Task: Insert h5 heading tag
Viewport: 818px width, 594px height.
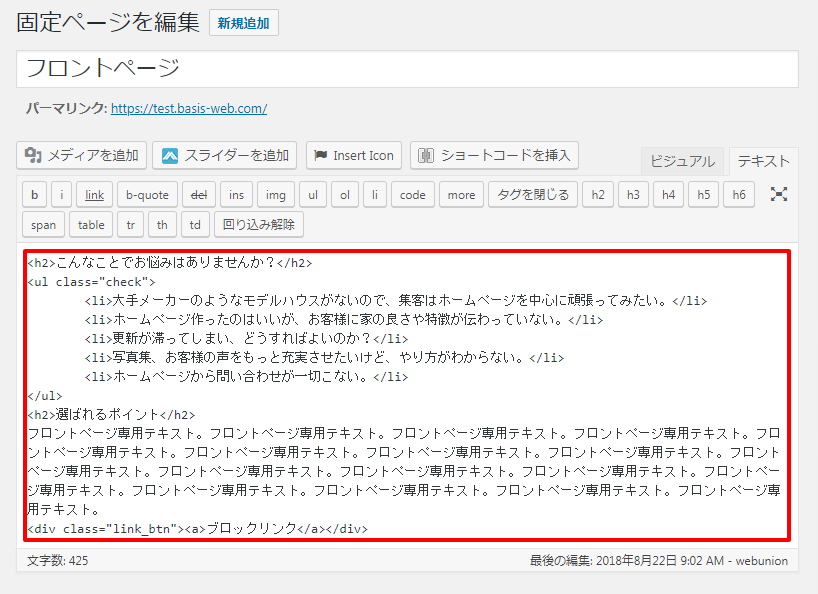Action: [x=704, y=195]
